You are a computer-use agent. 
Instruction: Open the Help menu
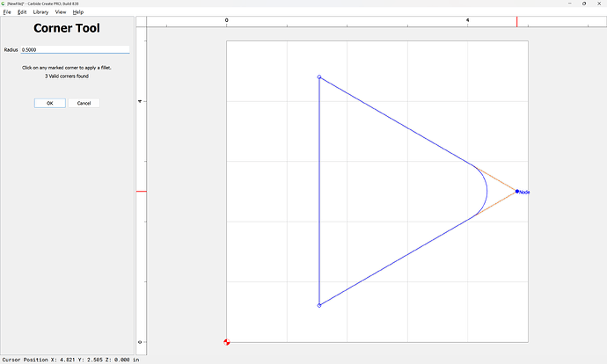pyautogui.click(x=78, y=12)
